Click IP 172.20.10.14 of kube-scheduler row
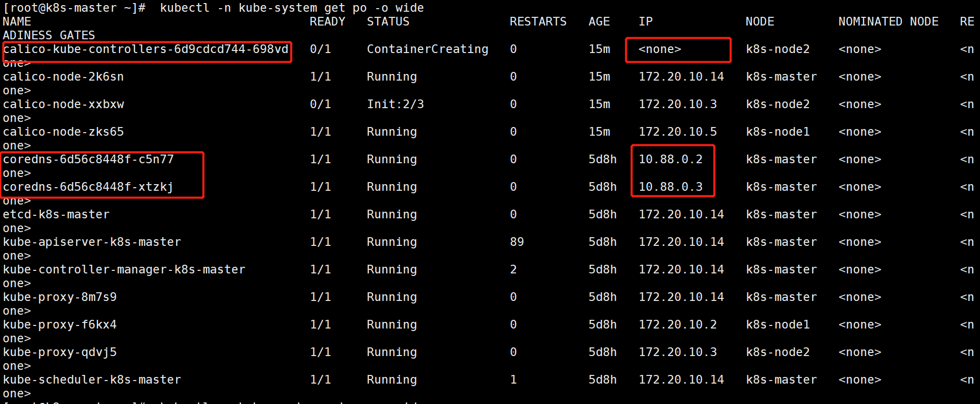The height and width of the screenshot is (404, 980). [x=681, y=380]
